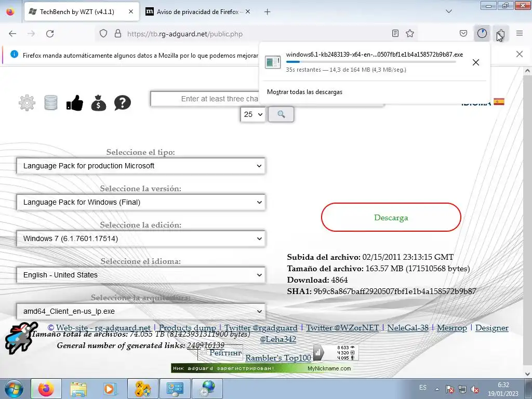The image size is (532, 399).
Task: Open the list all tabs chevron
Action: pos(448,11)
